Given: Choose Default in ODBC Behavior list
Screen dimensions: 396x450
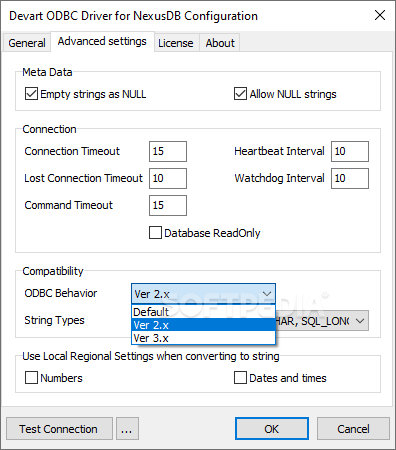Looking at the screenshot, I should click(x=203, y=312).
